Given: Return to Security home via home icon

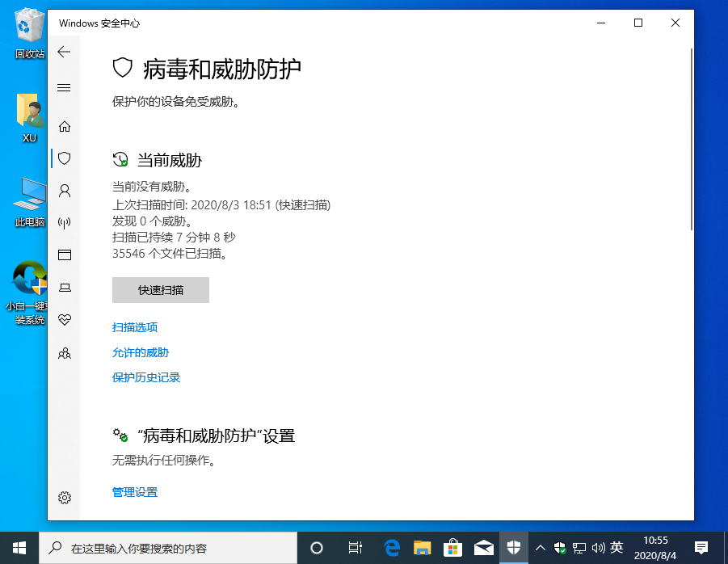Looking at the screenshot, I should coord(64,127).
